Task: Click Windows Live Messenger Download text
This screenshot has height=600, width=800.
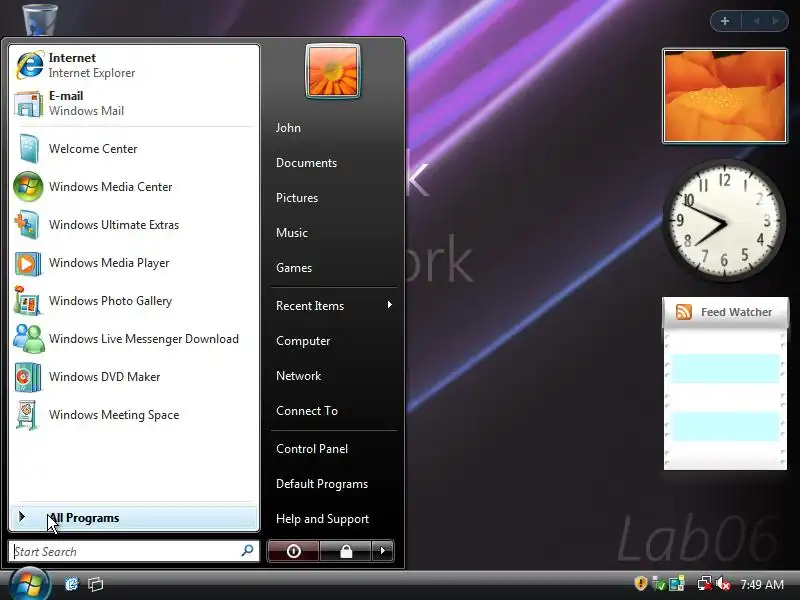Action: [x=144, y=339]
